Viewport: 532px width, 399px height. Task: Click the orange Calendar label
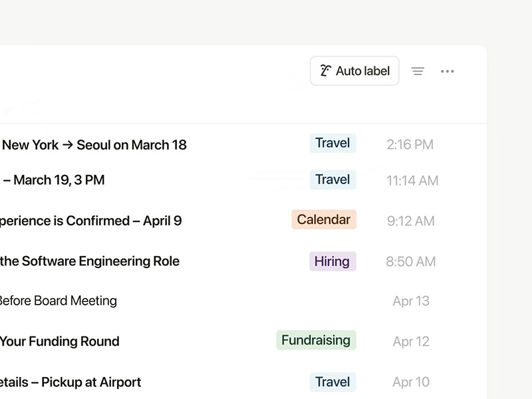(324, 220)
